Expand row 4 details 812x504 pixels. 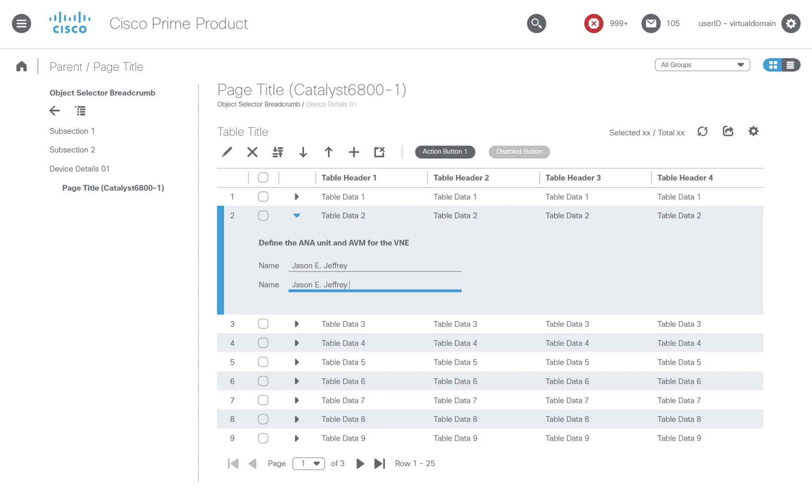click(x=297, y=343)
